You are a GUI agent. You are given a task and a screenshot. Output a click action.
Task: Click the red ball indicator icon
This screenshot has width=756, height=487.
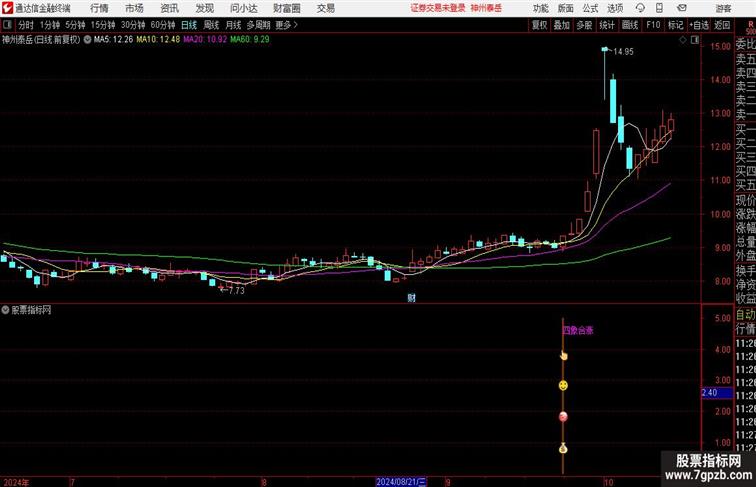click(x=563, y=417)
